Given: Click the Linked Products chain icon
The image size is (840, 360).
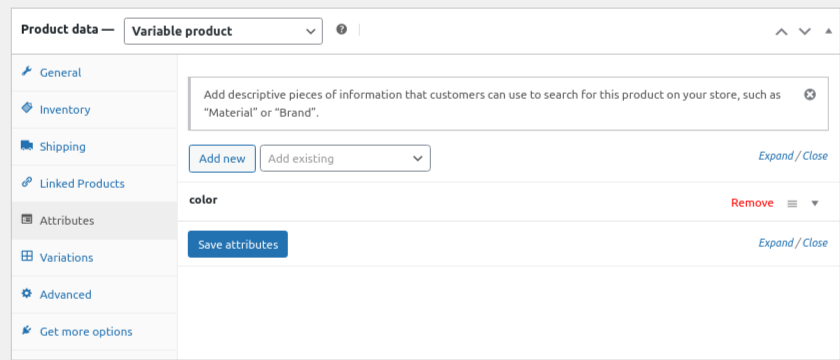Looking at the screenshot, I should click(x=26, y=182).
